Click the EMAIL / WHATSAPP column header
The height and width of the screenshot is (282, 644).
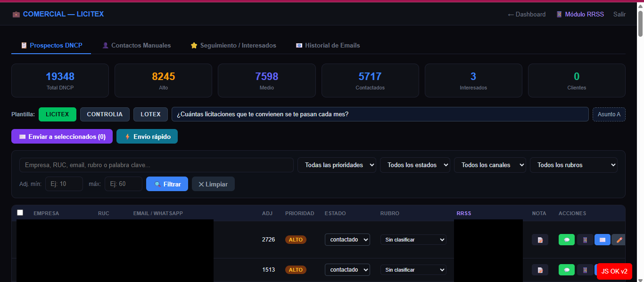(x=158, y=213)
